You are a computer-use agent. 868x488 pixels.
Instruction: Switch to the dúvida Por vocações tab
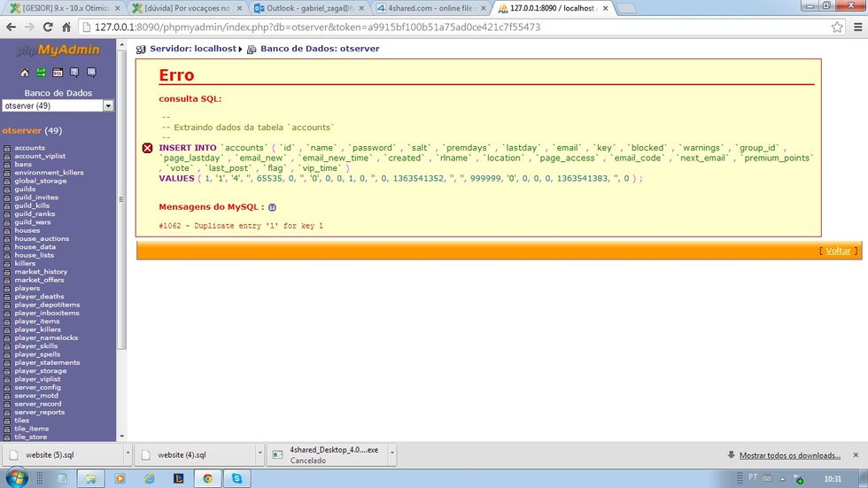188,8
